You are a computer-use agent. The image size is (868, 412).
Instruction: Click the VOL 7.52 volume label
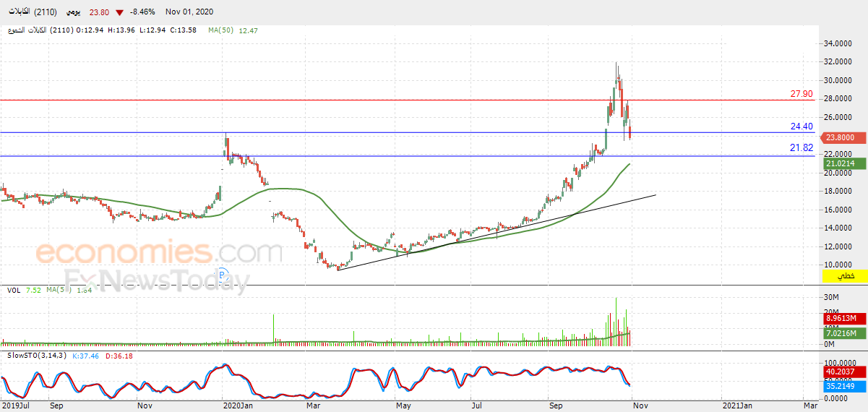click(23, 290)
